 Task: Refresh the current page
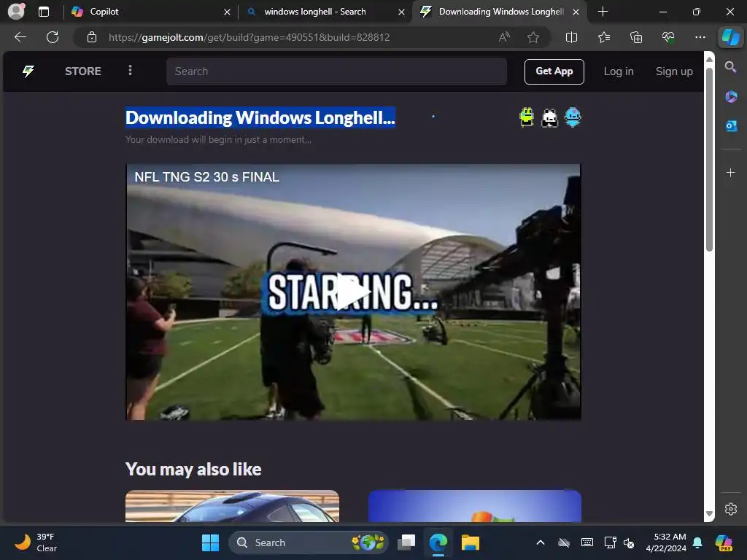[53, 37]
